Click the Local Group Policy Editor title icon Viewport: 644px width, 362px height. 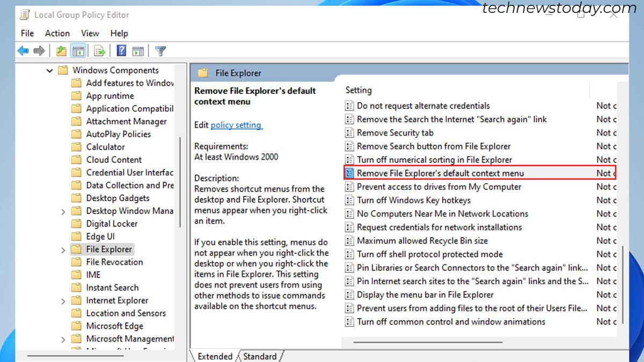tap(25, 14)
